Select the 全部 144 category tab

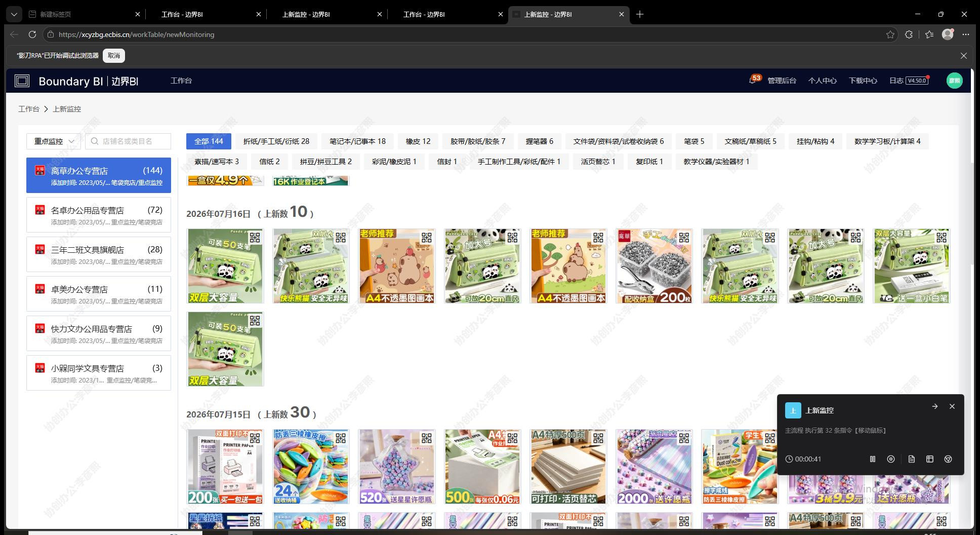[209, 141]
